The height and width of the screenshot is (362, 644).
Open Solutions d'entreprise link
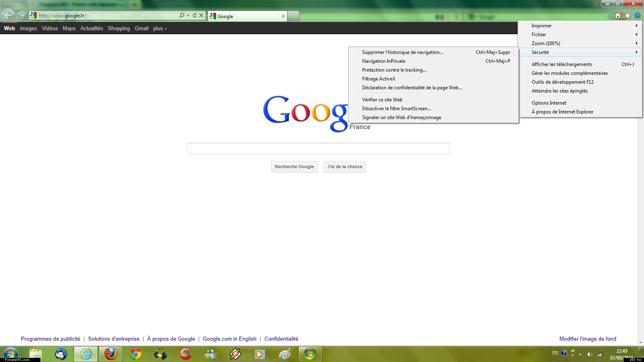click(114, 339)
